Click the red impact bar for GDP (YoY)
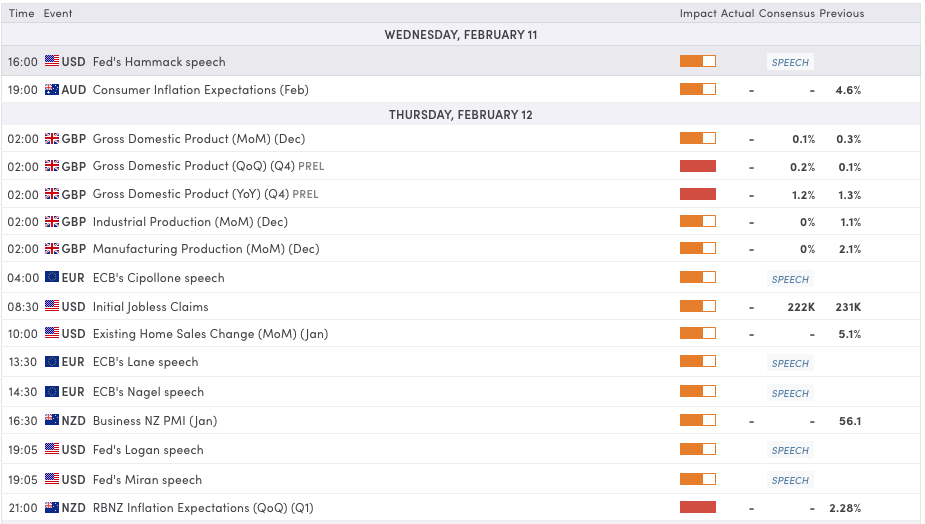 [697, 194]
